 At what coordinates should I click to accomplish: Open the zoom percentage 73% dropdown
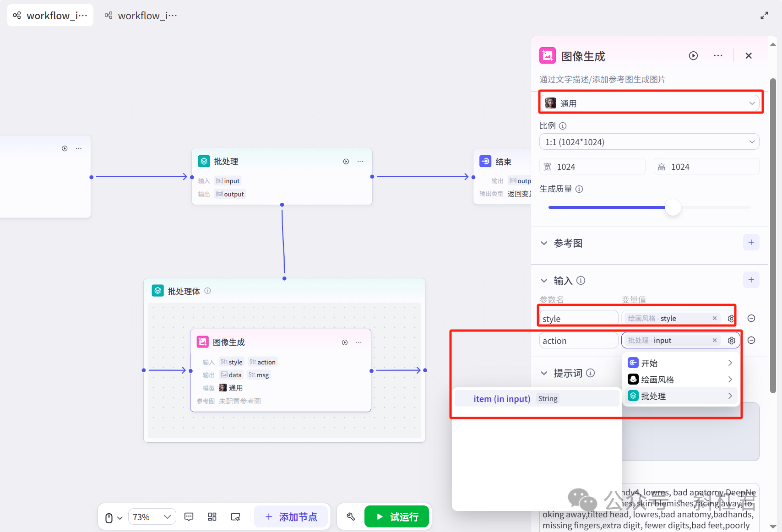[x=152, y=516]
